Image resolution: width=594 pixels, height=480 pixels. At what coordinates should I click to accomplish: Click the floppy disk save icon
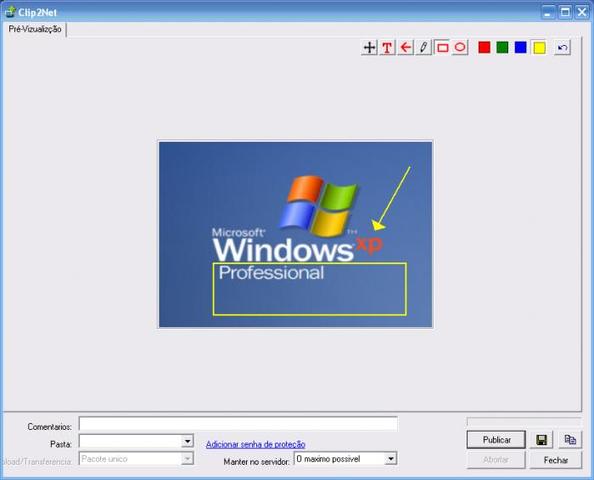pos(541,440)
